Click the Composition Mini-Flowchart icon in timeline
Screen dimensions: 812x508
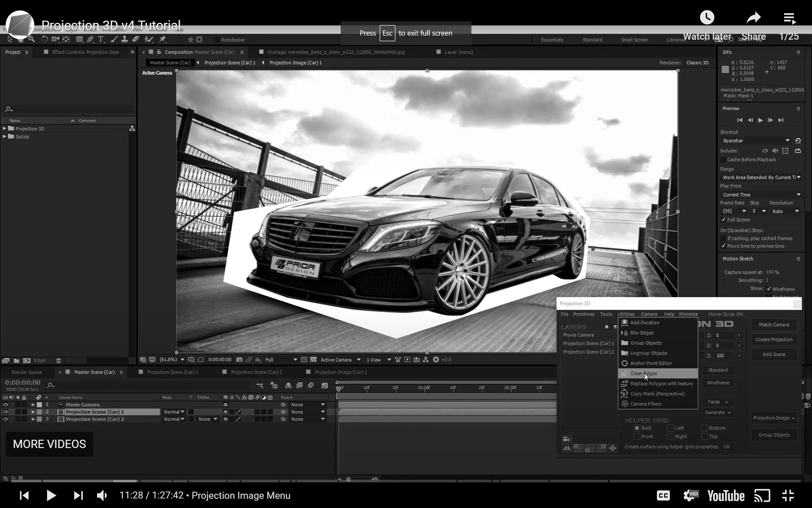(x=259, y=385)
